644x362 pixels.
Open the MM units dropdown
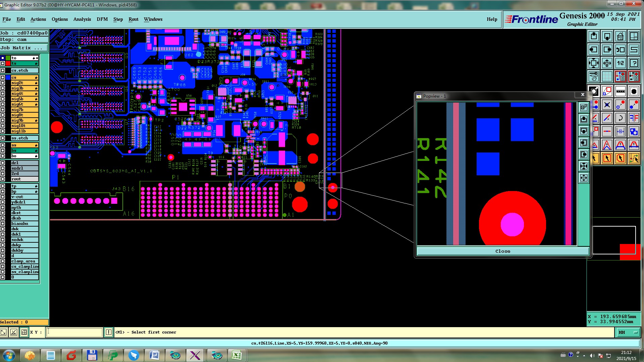coord(628,332)
